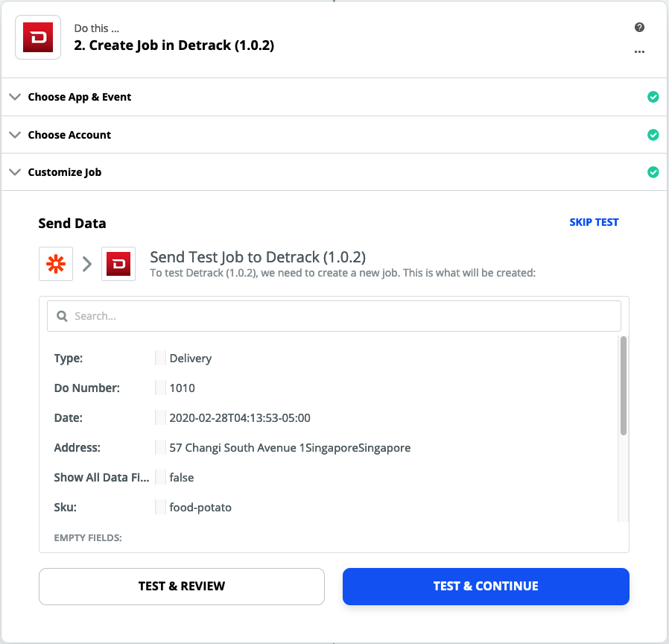Click the green checkmark for Customize Job
Screen dimensions: 669x644
[653, 172]
